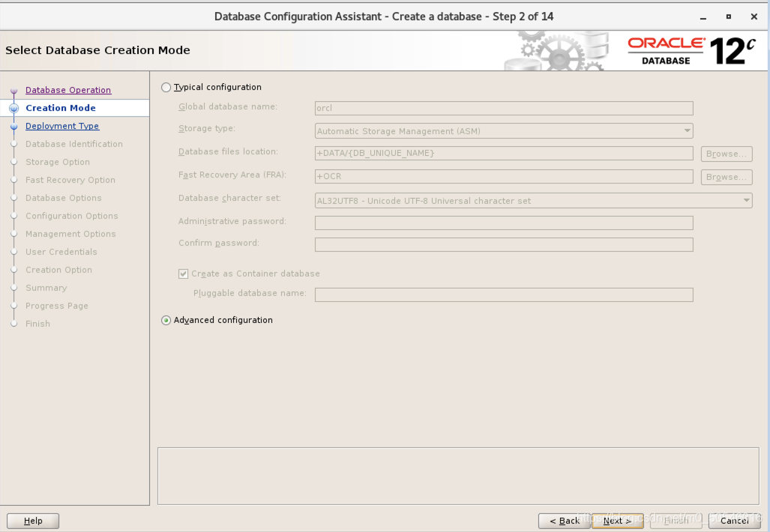Close the Database Configuration Assistant window
770x532 pixels.
coord(754,16)
